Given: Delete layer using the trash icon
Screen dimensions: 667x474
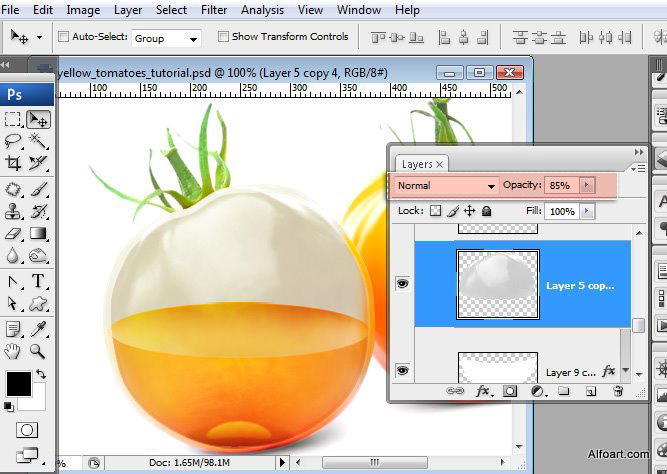Looking at the screenshot, I should coord(617,392).
